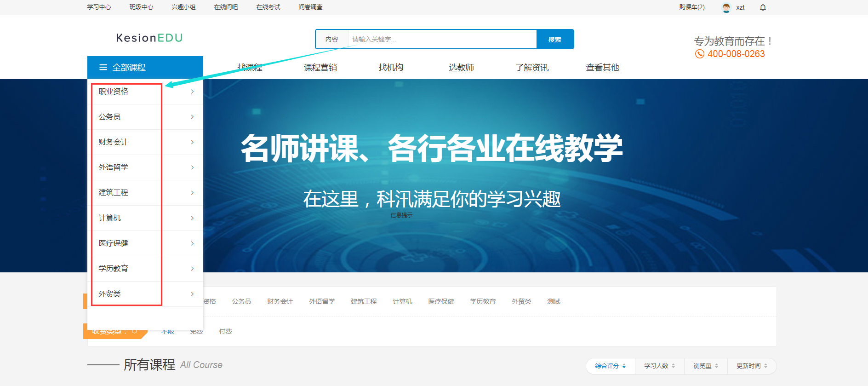
Task: Expand the 财务会计 category chevron
Action: coord(192,142)
